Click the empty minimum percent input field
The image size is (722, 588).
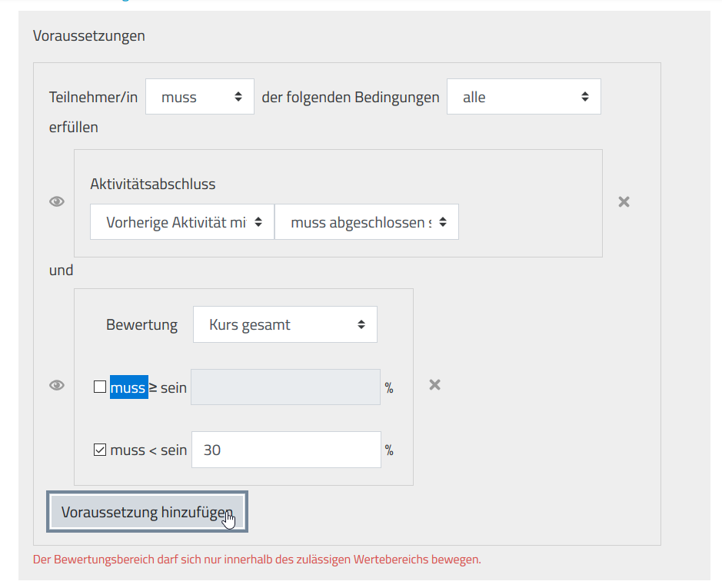(x=286, y=387)
